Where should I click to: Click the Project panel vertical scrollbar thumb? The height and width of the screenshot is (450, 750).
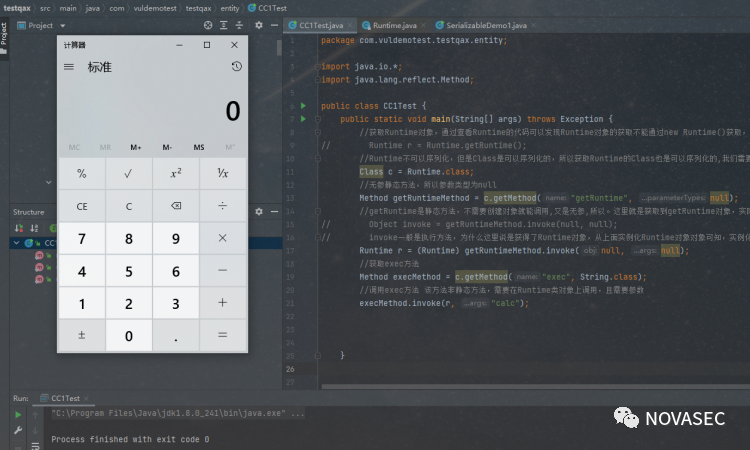pyautogui.click(x=279, y=48)
